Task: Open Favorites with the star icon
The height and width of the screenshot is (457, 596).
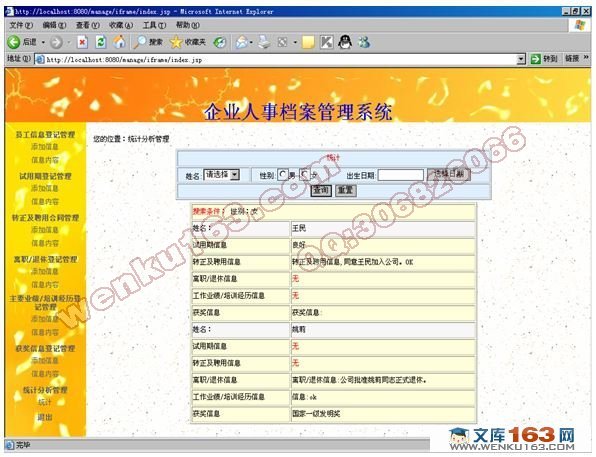Action: pos(176,42)
